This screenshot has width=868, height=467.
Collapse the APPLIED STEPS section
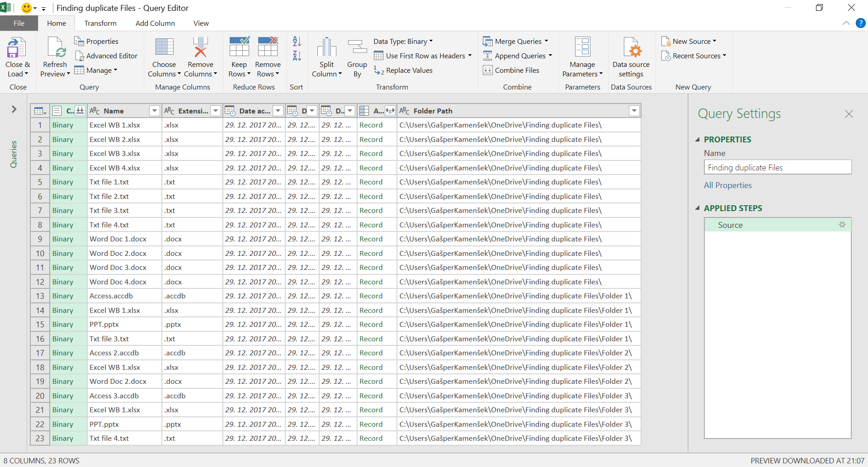tap(697, 208)
